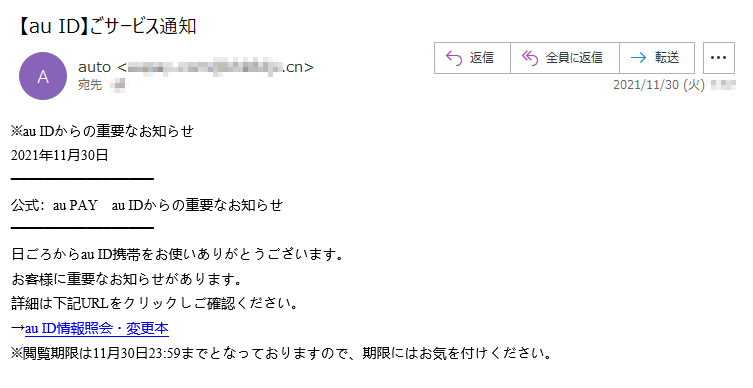This screenshot has width=753, height=388.
Task: Click the 転送 button label
Action: click(x=667, y=58)
